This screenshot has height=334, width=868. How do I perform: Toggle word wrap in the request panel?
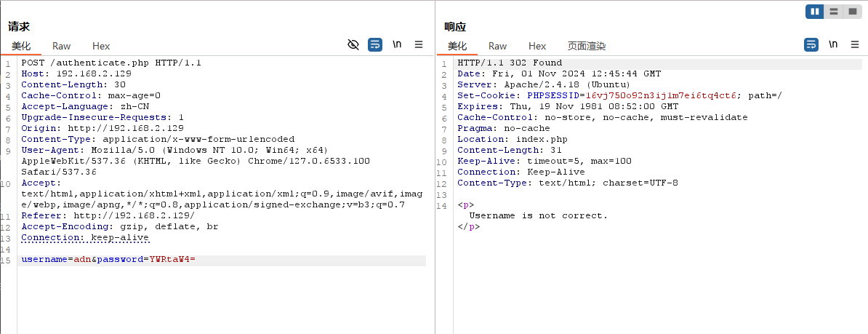375,45
